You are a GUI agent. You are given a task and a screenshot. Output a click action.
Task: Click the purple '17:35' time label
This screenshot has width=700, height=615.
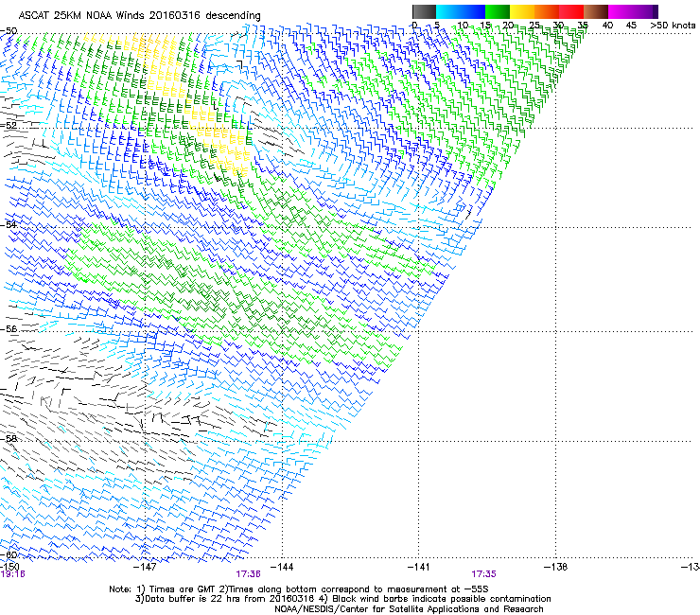point(483,574)
